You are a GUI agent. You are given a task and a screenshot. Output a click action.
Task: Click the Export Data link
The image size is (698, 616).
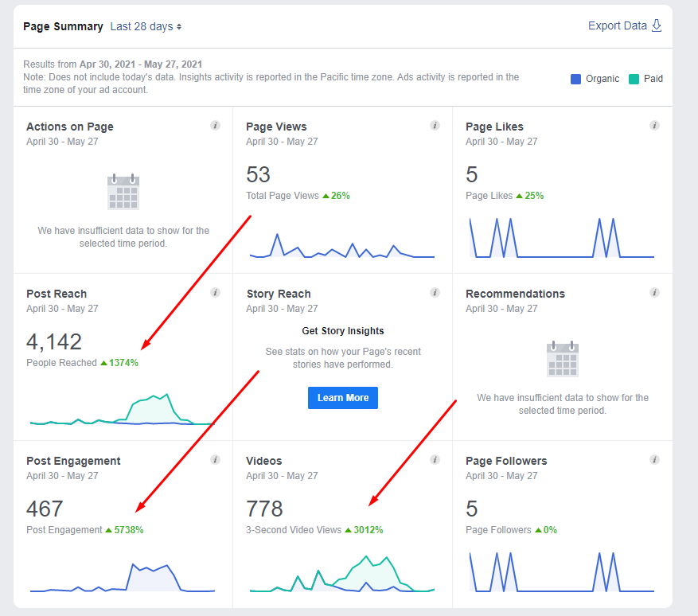coord(617,25)
